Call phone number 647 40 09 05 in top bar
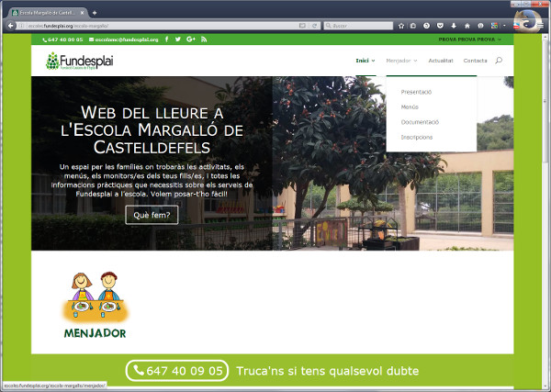Screen dimensions: 551x392 pos(62,39)
